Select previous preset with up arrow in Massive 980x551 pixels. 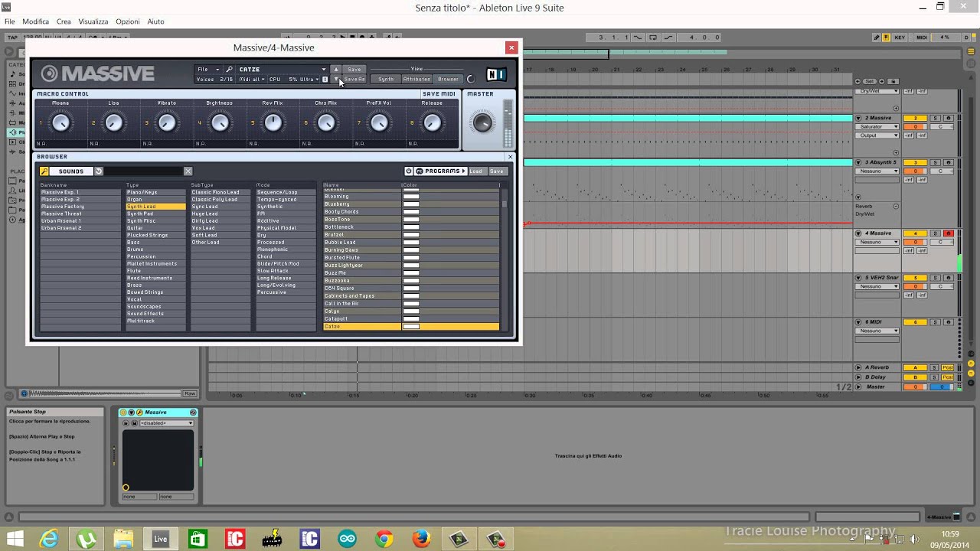335,69
